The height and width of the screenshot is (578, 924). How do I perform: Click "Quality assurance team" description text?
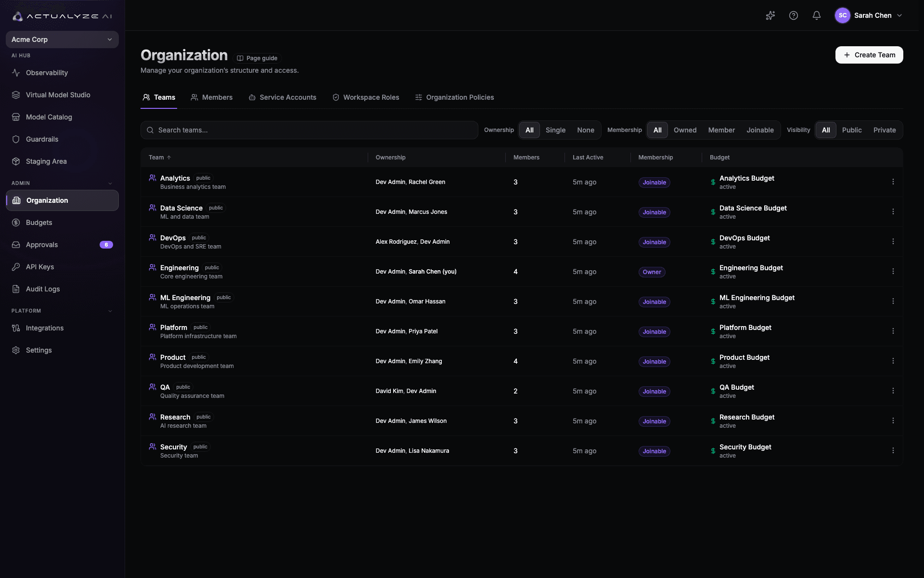[x=192, y=396]
